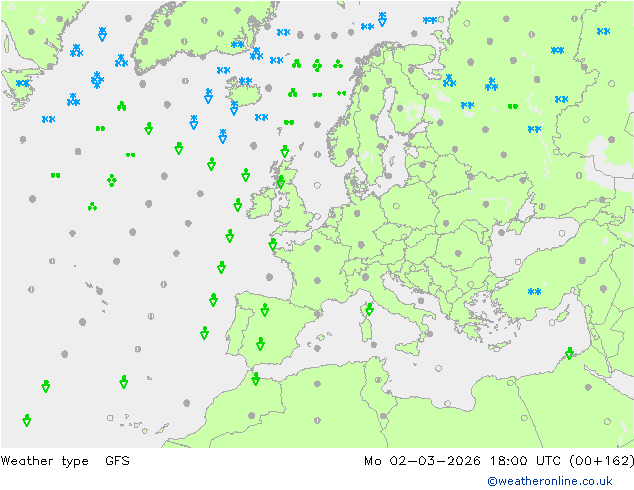Click the 'Weather type GFS' caption
Viewport: 634px width, 490px height.
[x=65, y=460]
